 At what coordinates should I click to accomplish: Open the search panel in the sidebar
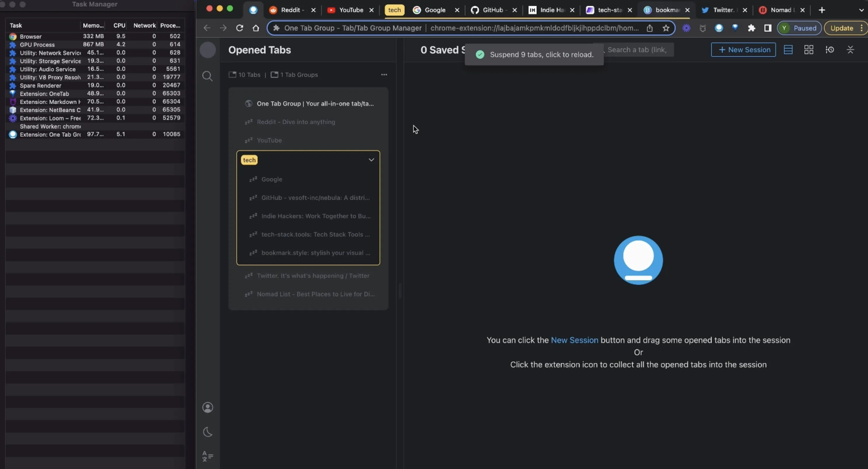point(208,76)
